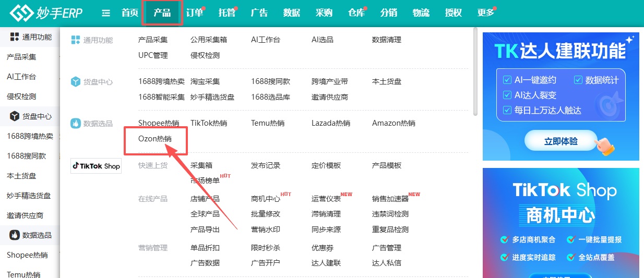Viewport: 644px width, 278px height.
Task: Click 立即体验 button on TK banner
Action: [x=562, y=141]
